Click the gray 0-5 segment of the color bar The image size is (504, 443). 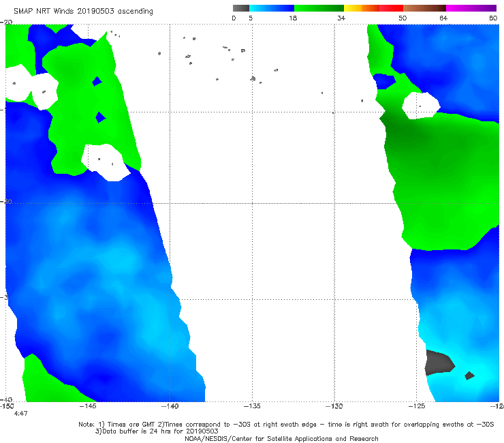pyautogui.click(x=241, y=8)
